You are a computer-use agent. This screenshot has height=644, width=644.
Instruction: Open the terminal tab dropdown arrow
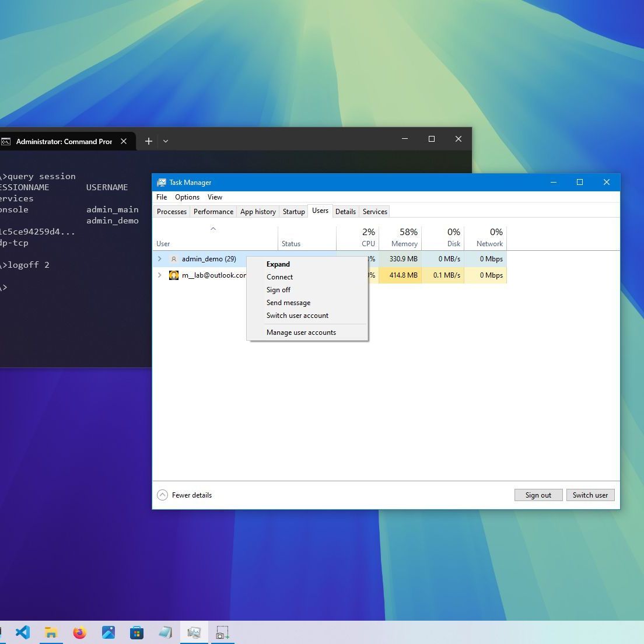(x=166, y=141)
